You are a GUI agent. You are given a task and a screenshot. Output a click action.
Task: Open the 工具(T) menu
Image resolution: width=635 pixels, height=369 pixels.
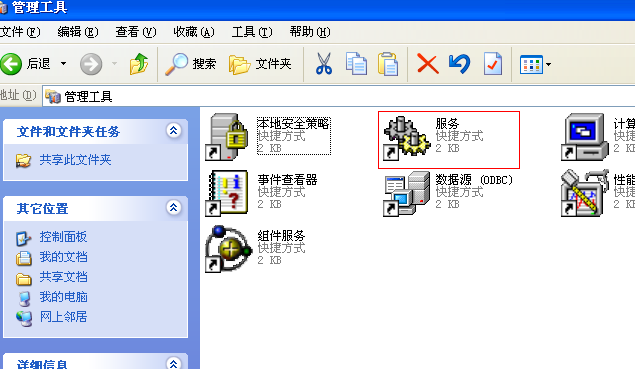click(252, 32)
